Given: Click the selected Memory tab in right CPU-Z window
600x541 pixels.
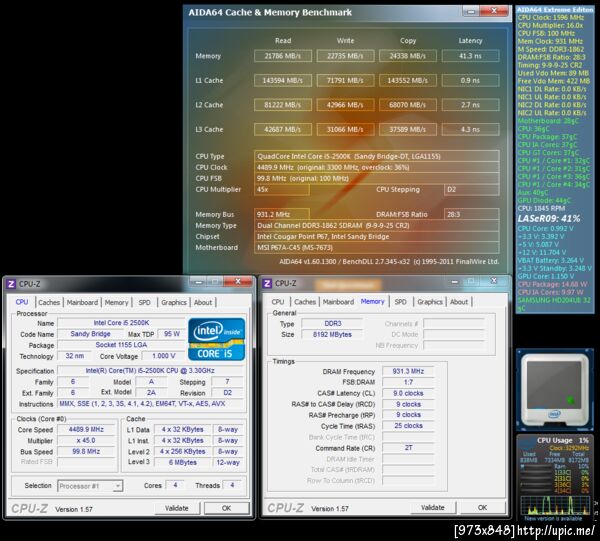Looking at the screenshot, I should 372,301.
